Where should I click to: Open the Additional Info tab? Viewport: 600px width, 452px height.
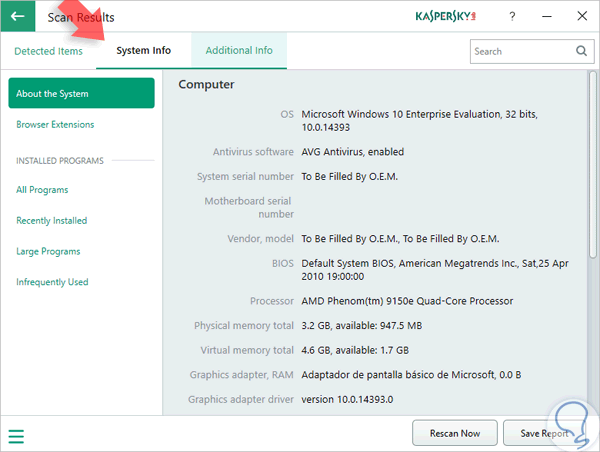click(x=239, y=51)
